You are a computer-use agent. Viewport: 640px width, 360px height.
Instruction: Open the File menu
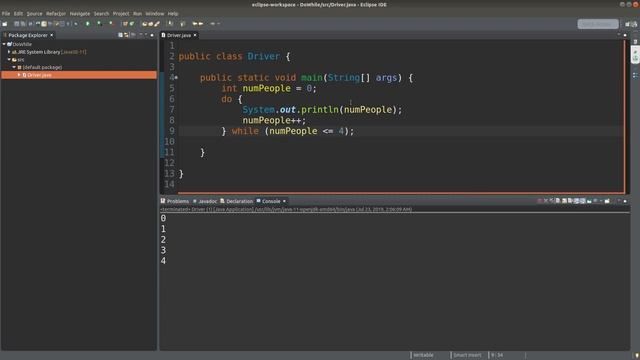click(6, 13)
